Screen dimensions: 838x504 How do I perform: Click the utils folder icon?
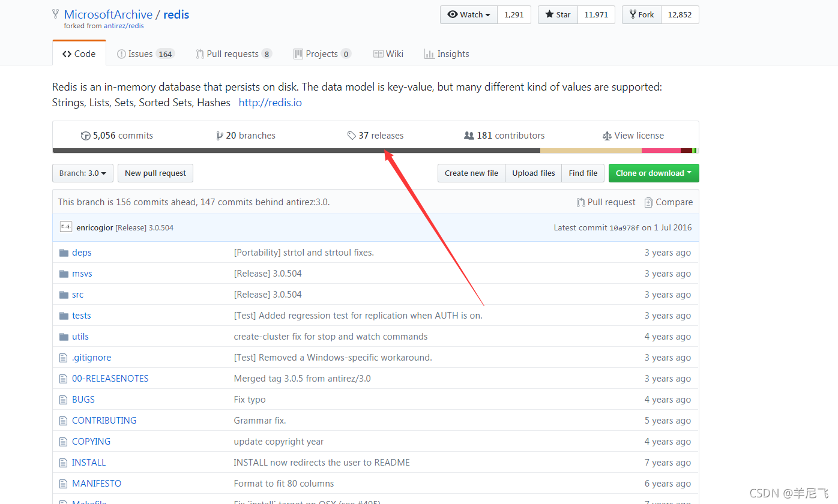64,337
